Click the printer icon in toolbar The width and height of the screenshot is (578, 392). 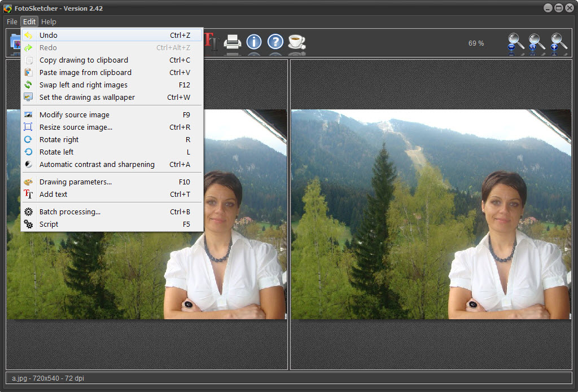[233, 42]
